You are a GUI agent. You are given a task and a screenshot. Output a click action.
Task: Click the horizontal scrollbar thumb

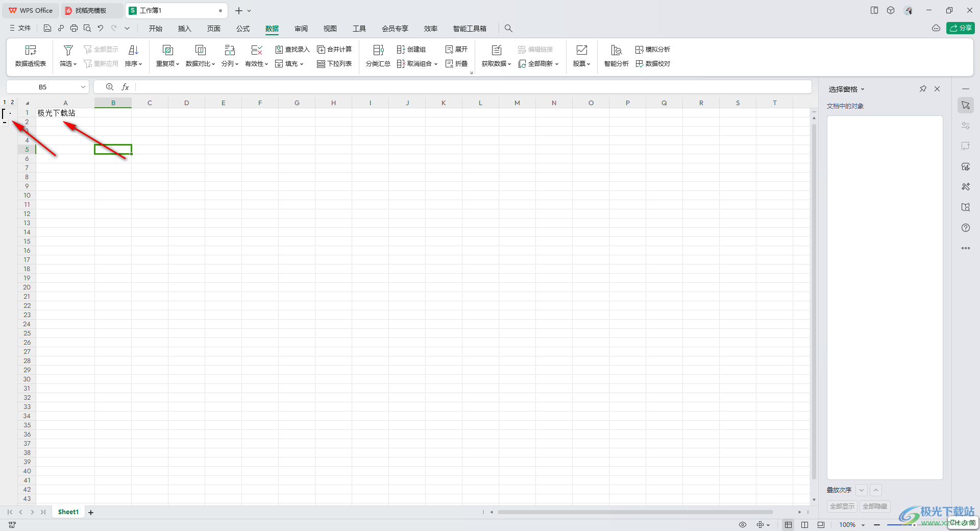(635, 512)
